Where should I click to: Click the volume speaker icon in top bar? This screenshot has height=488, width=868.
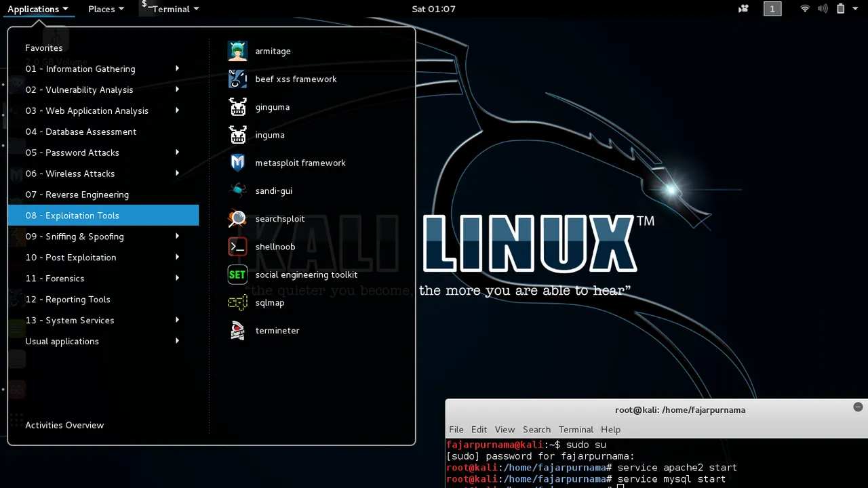(x=823, y=9)
